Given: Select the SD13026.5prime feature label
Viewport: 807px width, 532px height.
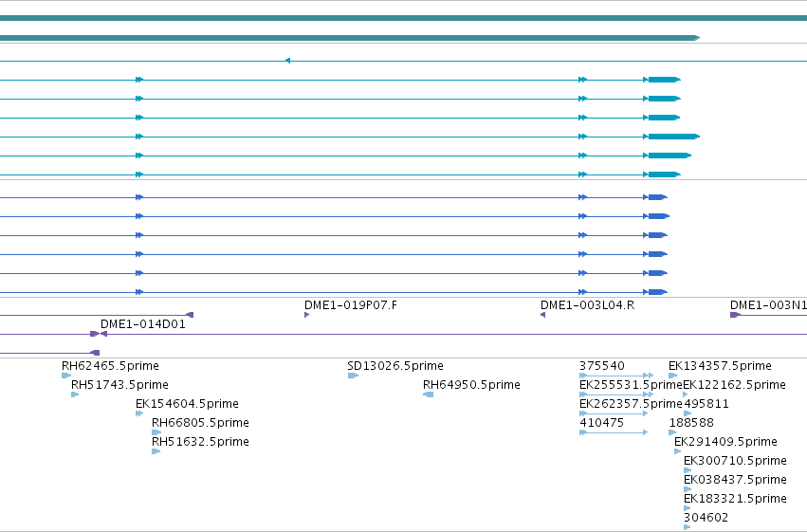Looking at the screenshot, I should click(395, 366).
